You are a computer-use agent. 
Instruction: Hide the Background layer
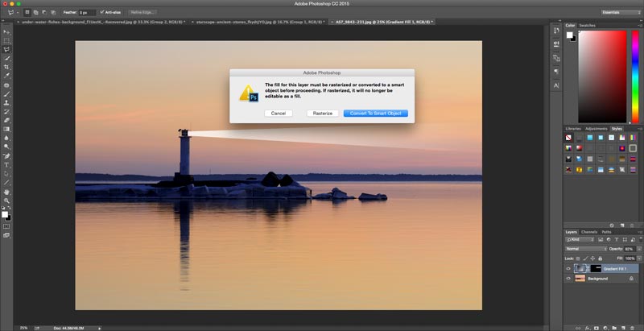point(568,279)
